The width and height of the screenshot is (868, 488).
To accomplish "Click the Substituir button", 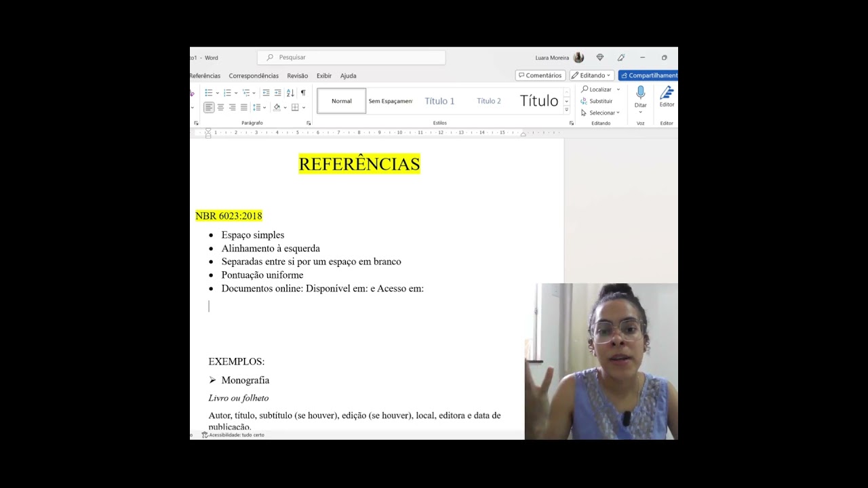I will pyautogui.click(x=597, y=101).
